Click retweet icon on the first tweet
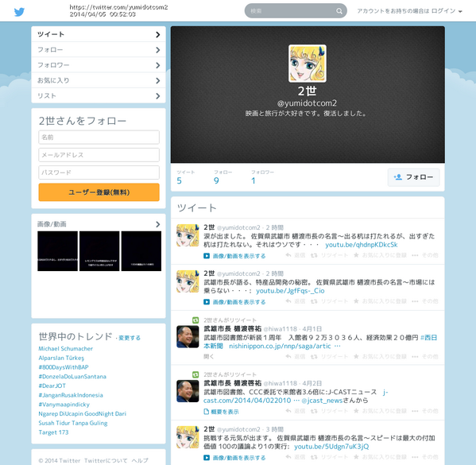The image size is (476, 465). pyautogui.click(x=314, y=255)
